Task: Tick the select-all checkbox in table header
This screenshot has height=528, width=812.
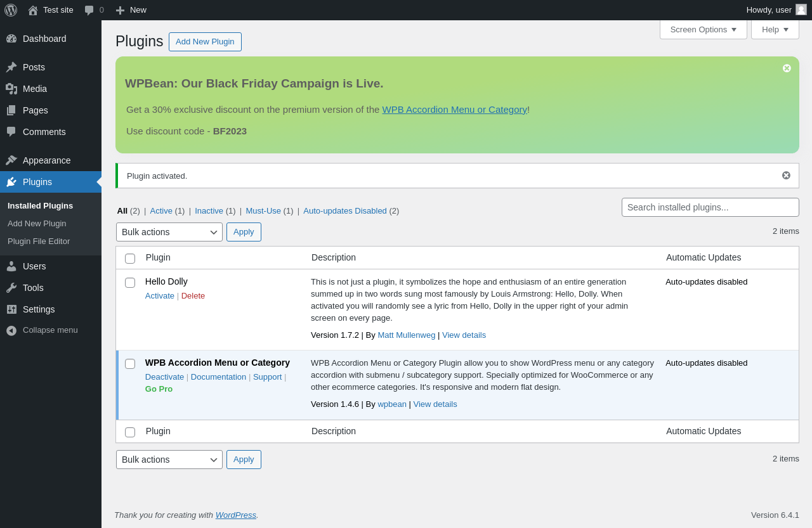Action: coord(130,259)
